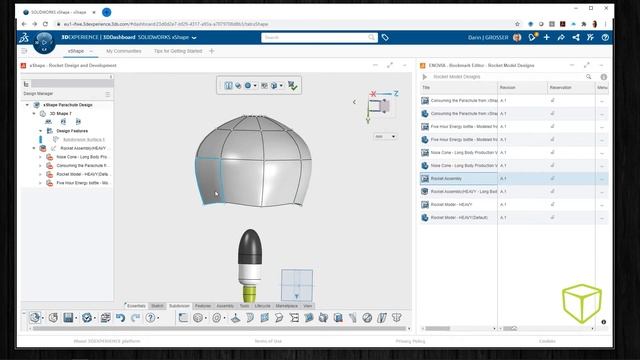The image size is (640, 360).
Task: Switch to the View toolbar tab
Action: pos(307,306)
